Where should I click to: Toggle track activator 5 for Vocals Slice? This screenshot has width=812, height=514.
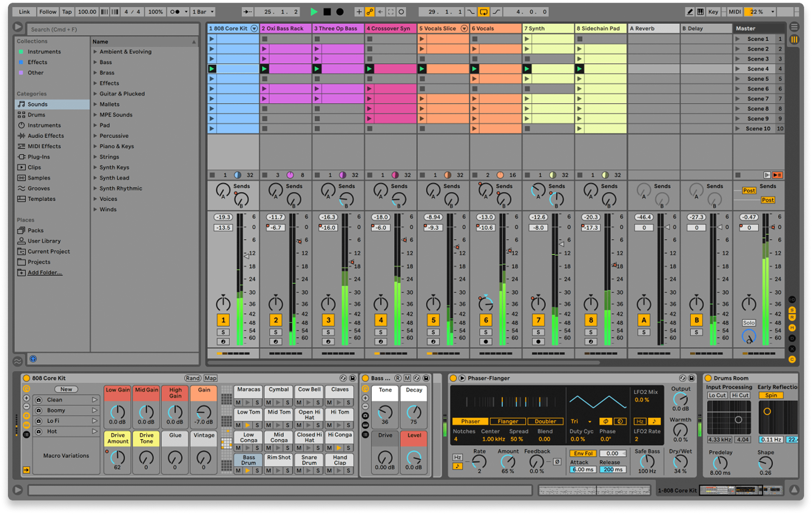pos(433,320)
